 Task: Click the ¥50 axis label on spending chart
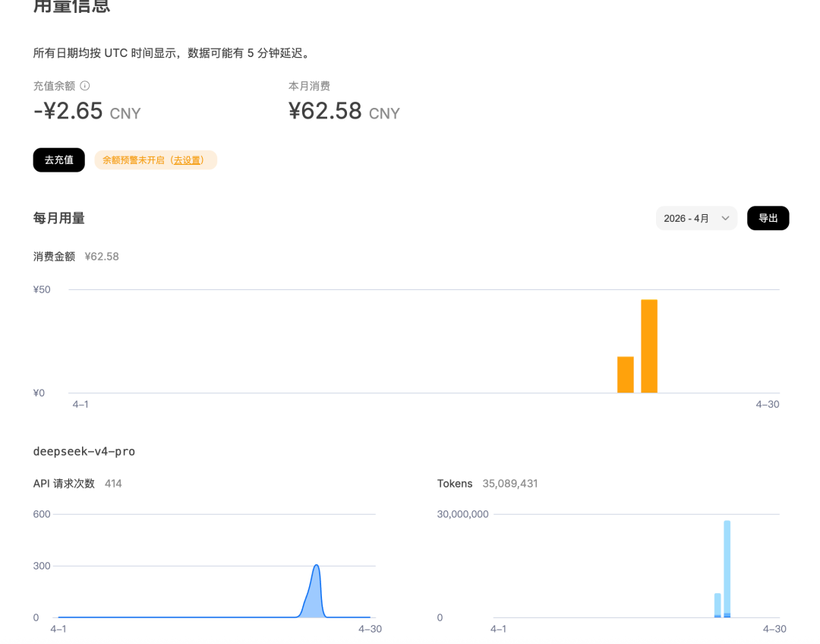(41, 289)
